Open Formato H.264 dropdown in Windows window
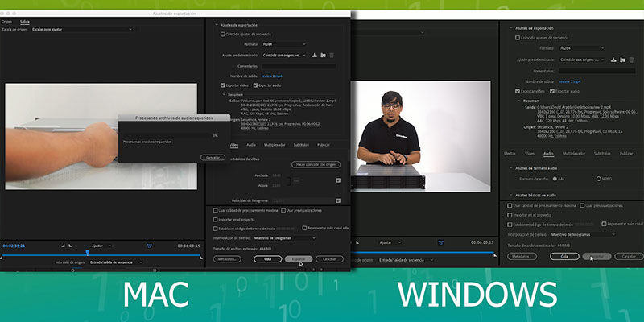Image resolution: width=644 pixels, height=322 pixels. tap(582, 48)
